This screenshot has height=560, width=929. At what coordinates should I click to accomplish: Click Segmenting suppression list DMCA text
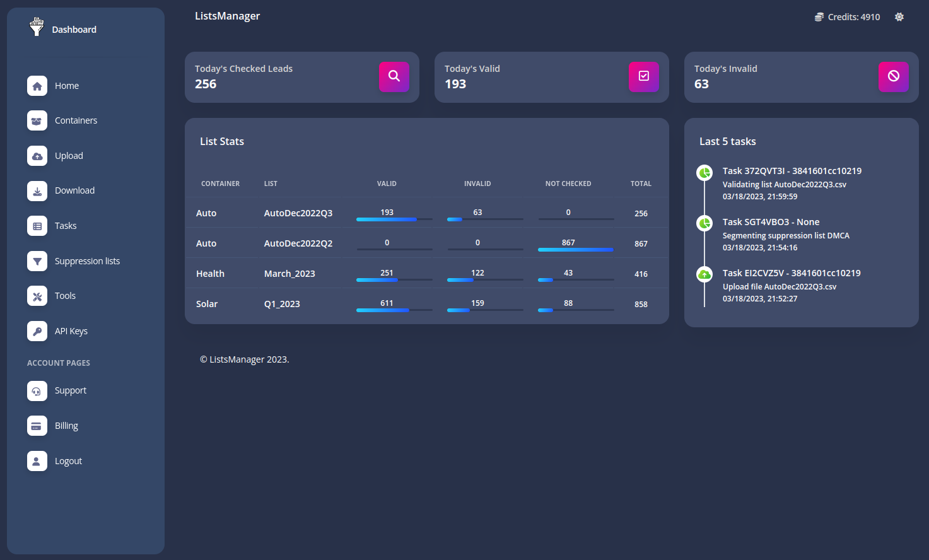[x=786, y=236]
